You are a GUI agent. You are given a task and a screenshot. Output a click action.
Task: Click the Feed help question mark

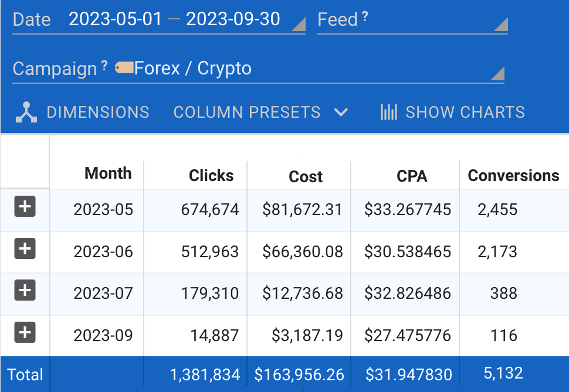click(x=365, y=18)
